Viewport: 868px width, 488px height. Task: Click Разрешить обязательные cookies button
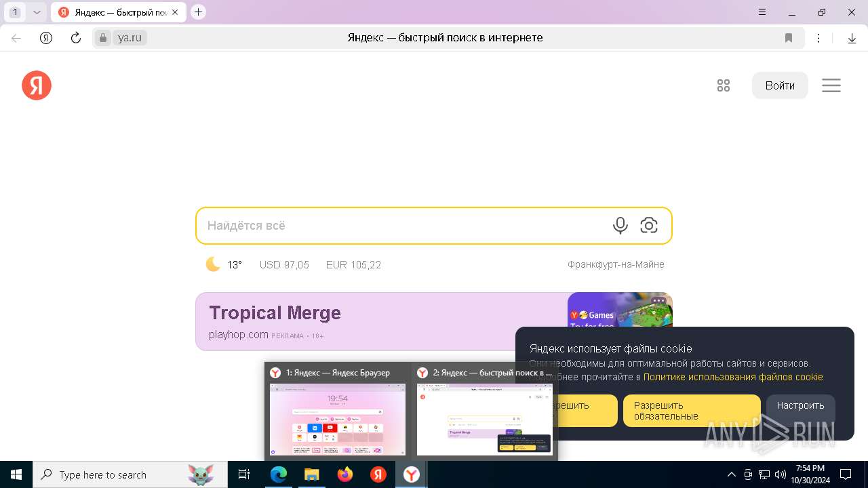point(692,411)
